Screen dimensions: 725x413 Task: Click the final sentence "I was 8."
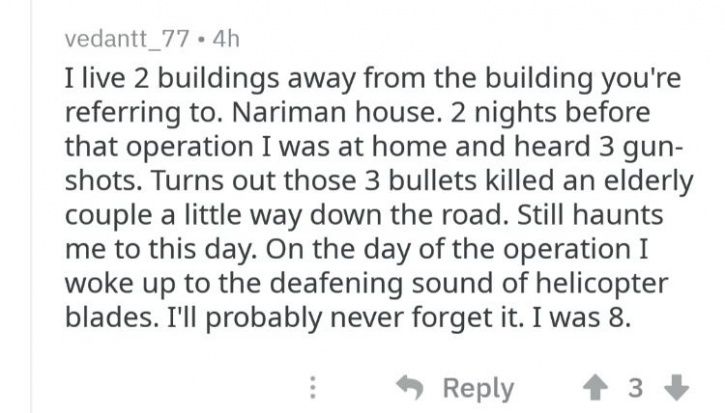pyautogui.click(x=582, y=318)
